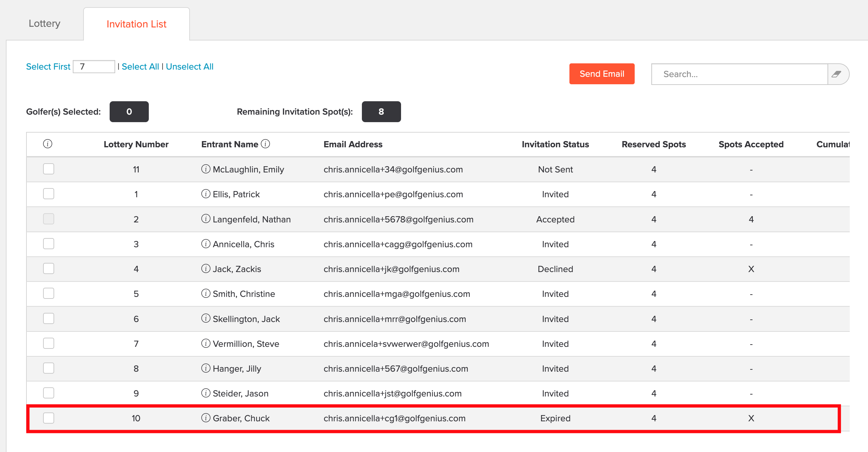Open the Invitation List tab
Viewport: 868px width, 452px height.
click(136, 24)
